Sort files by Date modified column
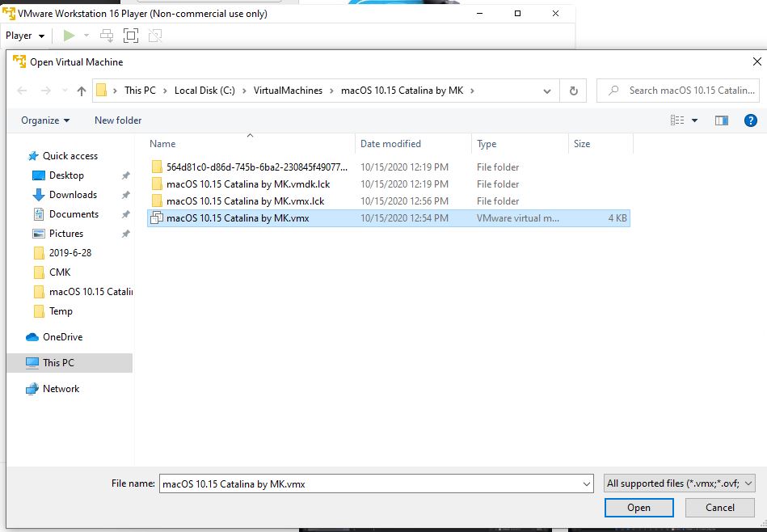The height and width of the screenshot is (532, 767). tap(390, 144)
